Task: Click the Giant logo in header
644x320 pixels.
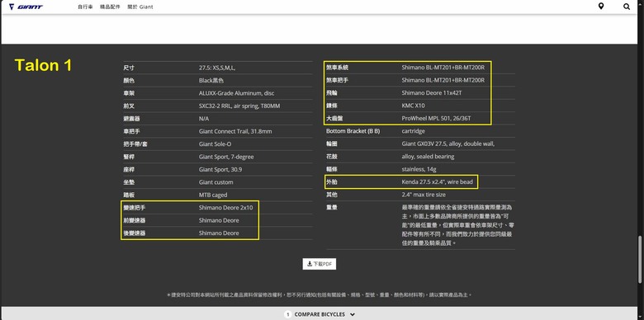Action: tap(26, 7)
